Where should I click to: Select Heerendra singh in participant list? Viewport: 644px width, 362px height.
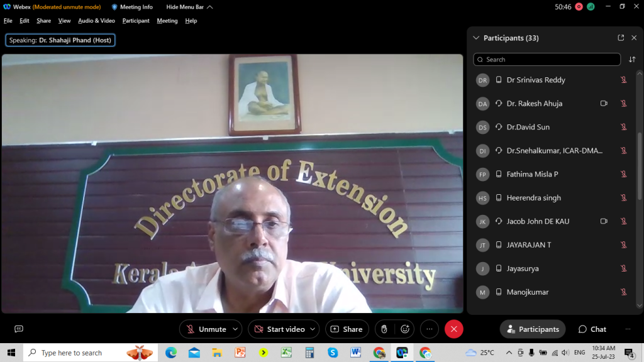pos(552,198)
